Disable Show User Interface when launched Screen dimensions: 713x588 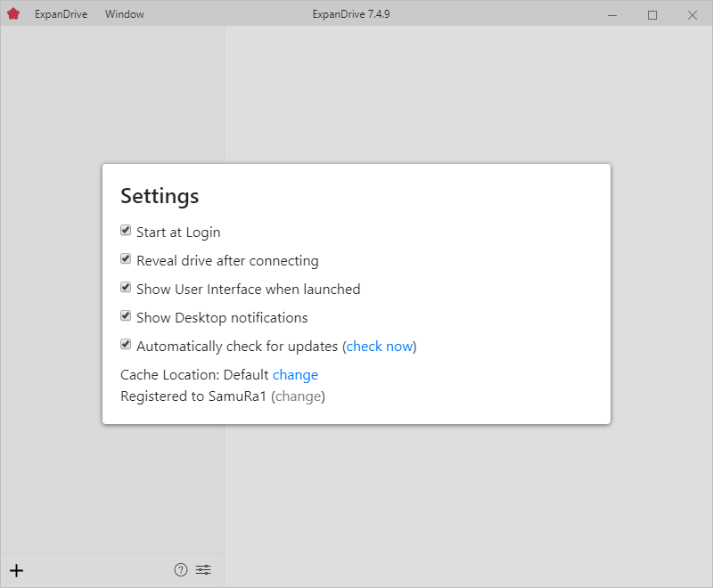pos(126,288)
